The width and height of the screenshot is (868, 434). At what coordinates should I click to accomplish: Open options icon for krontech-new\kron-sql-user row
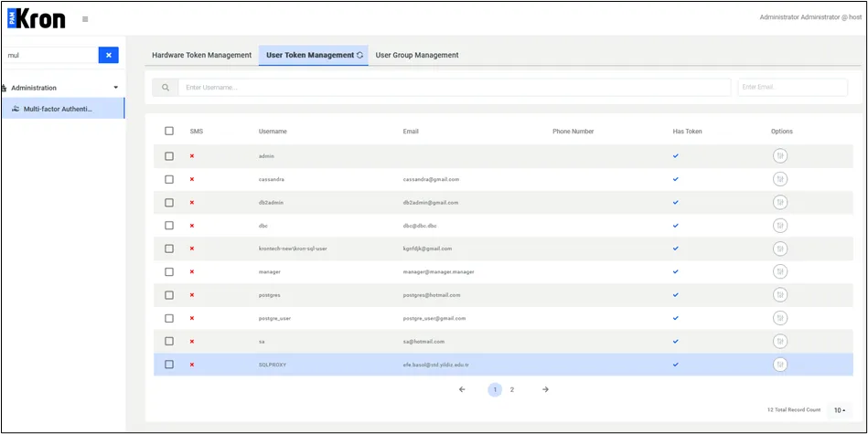click(780, 249)
